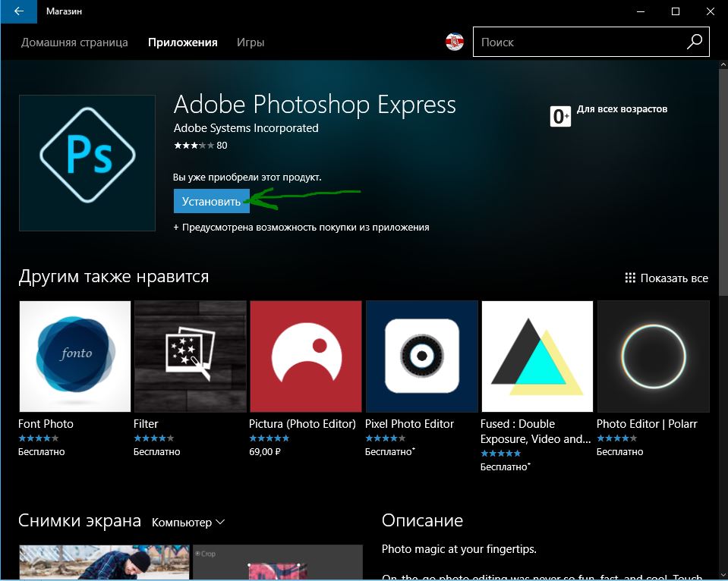Viewport: 728px width, 581px height.
Task: Open the Photo Editor Polarr app tile
Action: coord(654,356)
